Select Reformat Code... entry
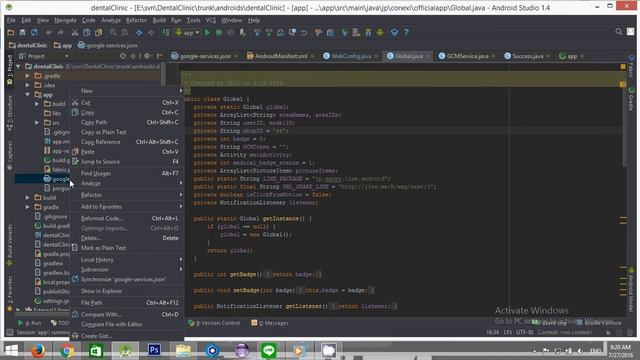The width and height of the screenshot is (640, 360). tap(127, 218)
